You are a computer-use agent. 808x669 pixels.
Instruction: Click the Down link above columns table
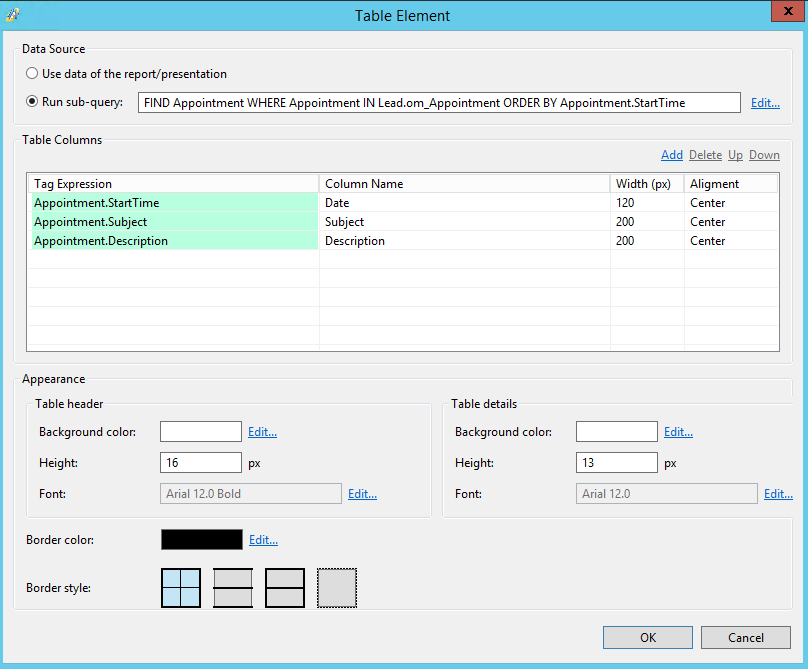tap(764, 155)
